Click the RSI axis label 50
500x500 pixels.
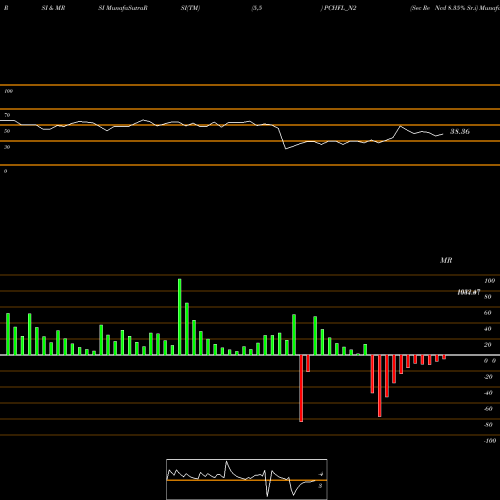[7, 131]
